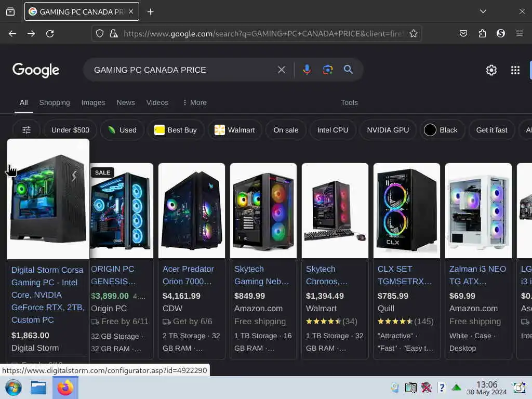Open Firefox account icon
This screenshot has width=532, height=399.
(x=501, y=33)
